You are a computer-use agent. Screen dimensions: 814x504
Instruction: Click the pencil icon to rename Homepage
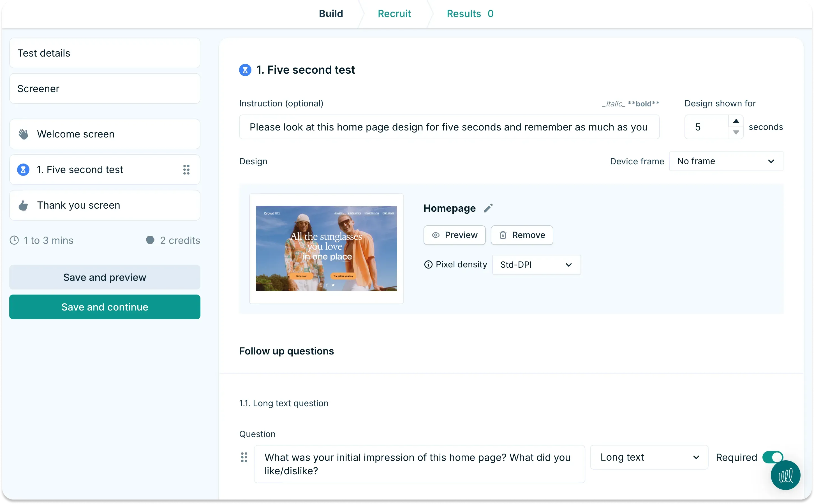tap(488, 208)
